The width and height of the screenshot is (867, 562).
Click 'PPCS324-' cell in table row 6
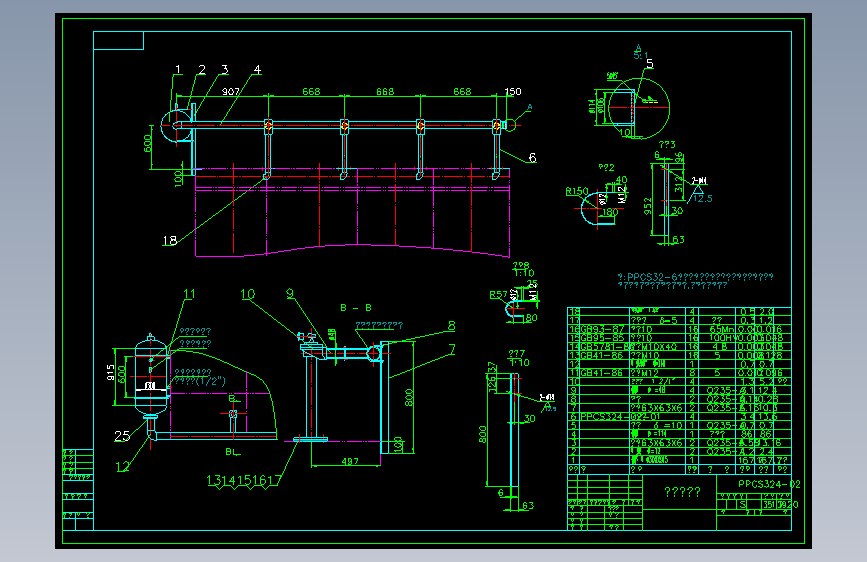click(x=605, y=417)
